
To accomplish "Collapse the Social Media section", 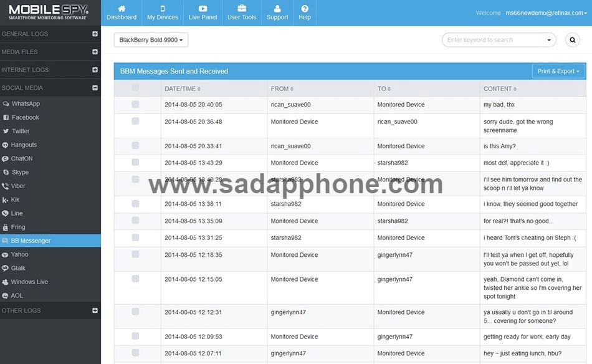I will coord(95,88).
